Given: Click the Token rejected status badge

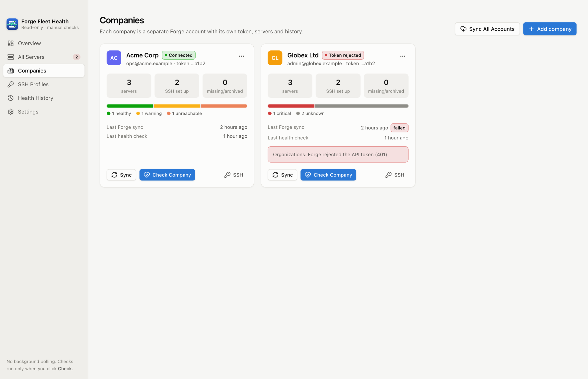Looking at the screenshot, I should tap(343, 55).
